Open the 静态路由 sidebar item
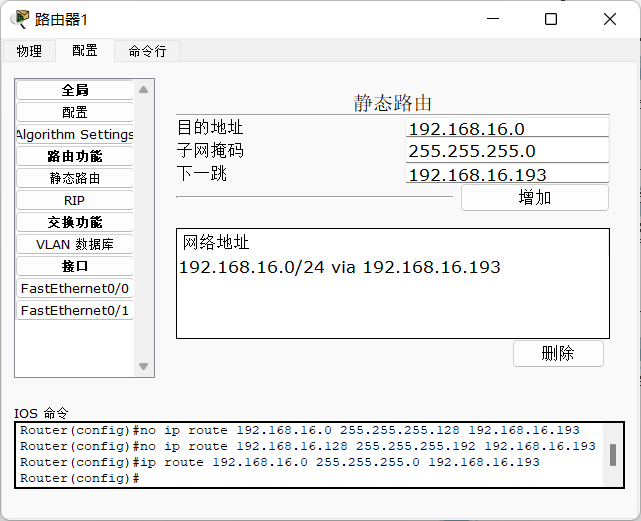The image size is (641, 521). click(x=75, y=178)
